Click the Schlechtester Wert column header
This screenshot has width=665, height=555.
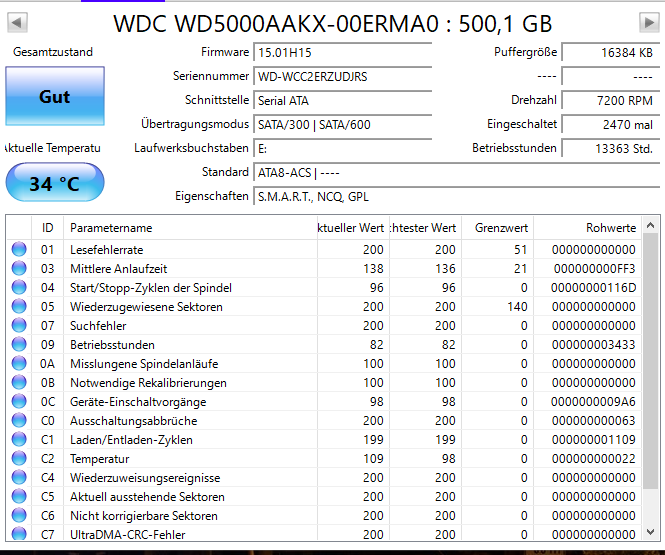point(425,228)
